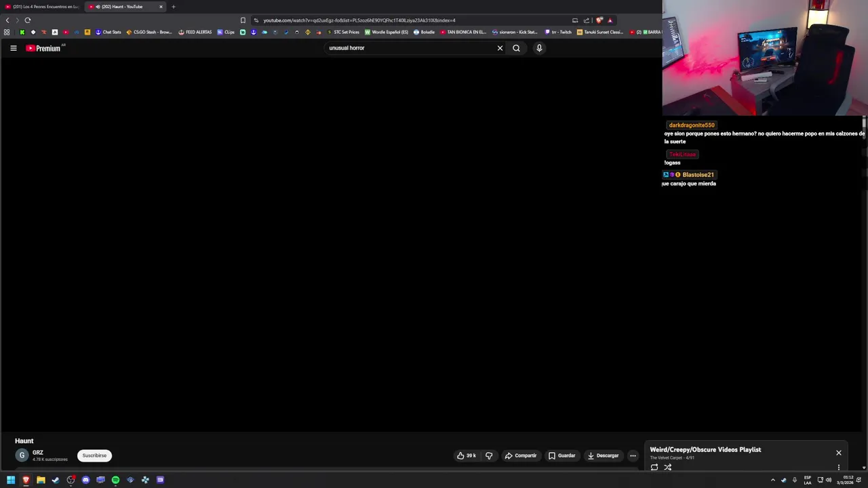Show hidden system tray icons chevron
868x488 pixels.
coord(772,480)
